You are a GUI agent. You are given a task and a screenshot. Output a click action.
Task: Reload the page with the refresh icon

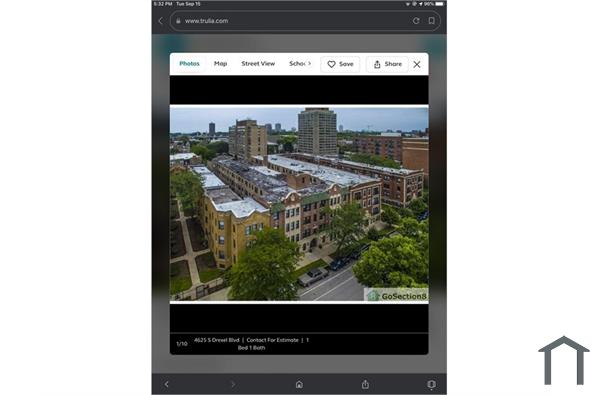click(416, 21)
